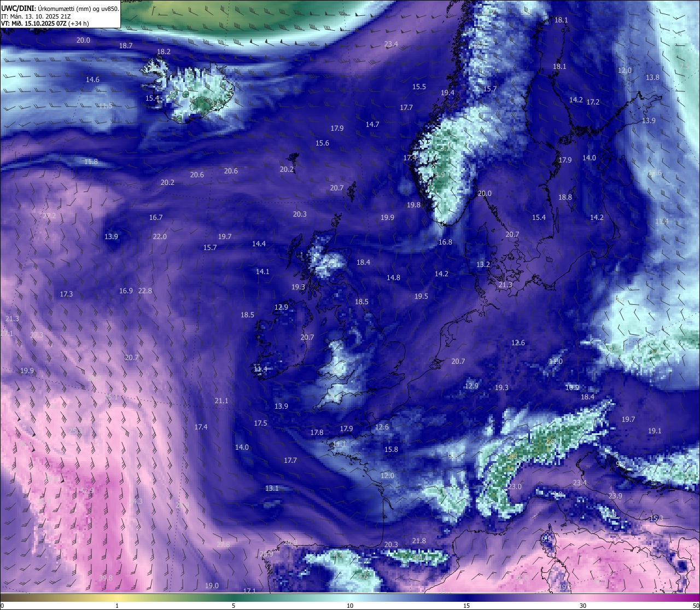Click the map value '22.0'

(160, 236)
